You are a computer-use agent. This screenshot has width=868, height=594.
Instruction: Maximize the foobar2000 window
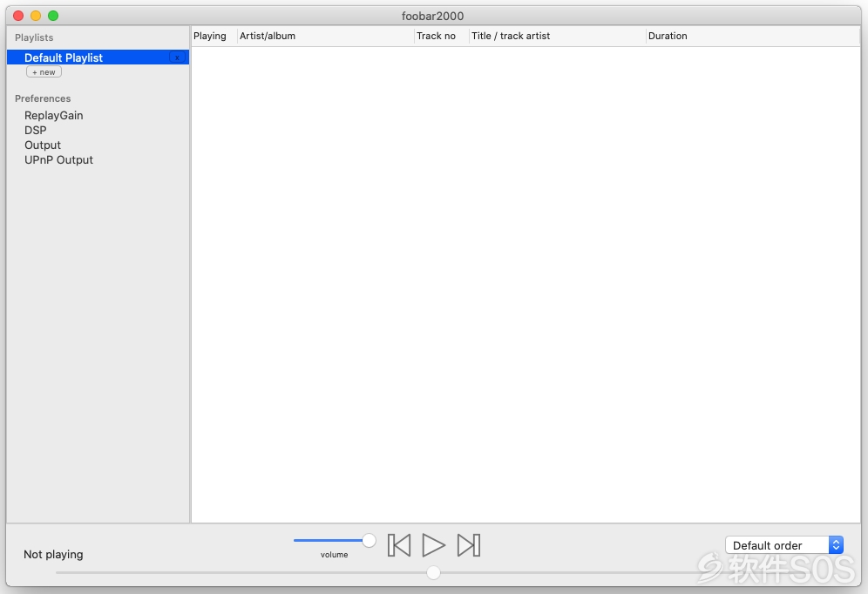(x=53, y=16)
